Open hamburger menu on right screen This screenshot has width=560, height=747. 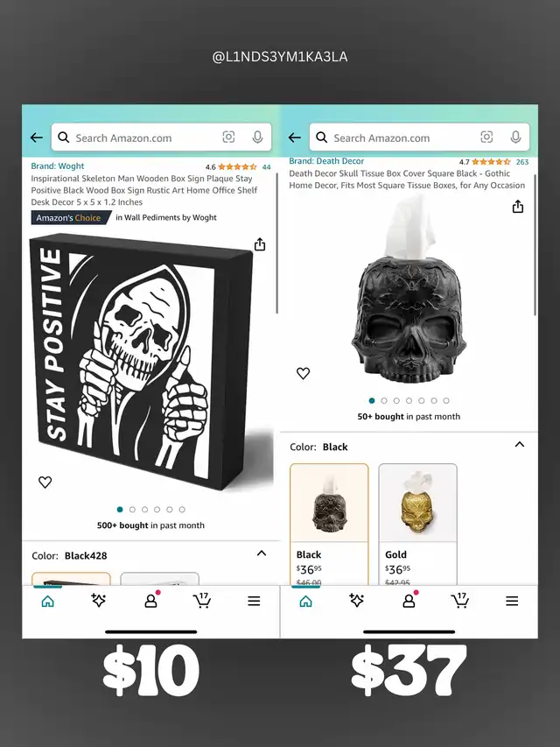click(512, 601)
